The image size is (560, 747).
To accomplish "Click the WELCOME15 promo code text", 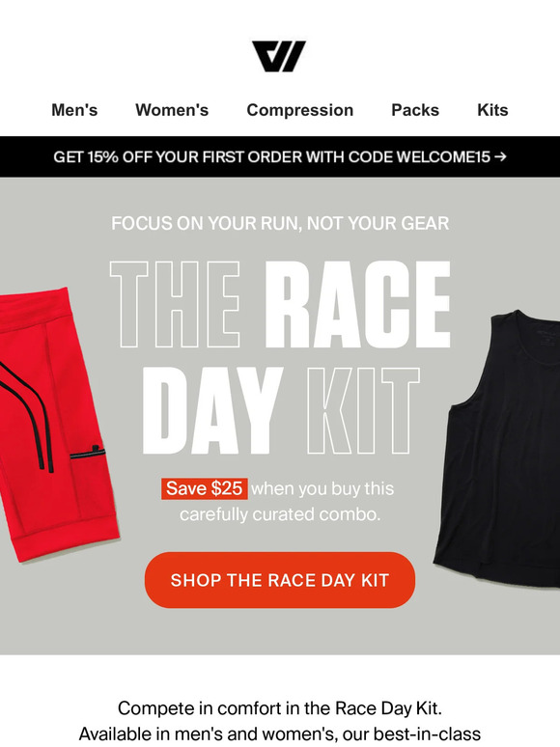I will pyautogui.click(x=443, y=156).
